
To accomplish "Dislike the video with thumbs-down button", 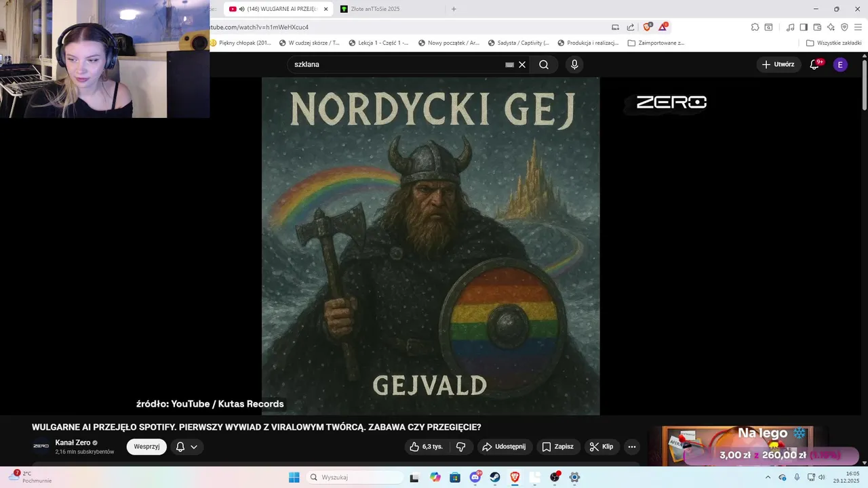I will [461, 447].
